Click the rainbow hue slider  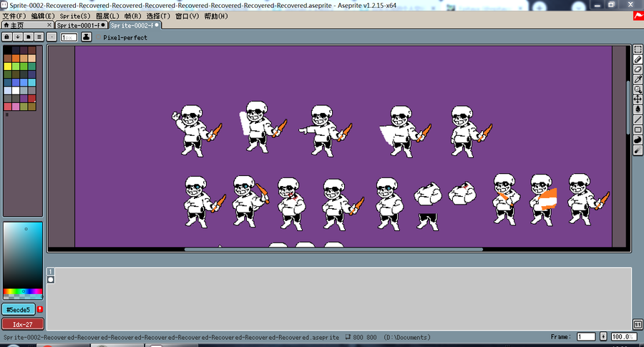[23, 291]
